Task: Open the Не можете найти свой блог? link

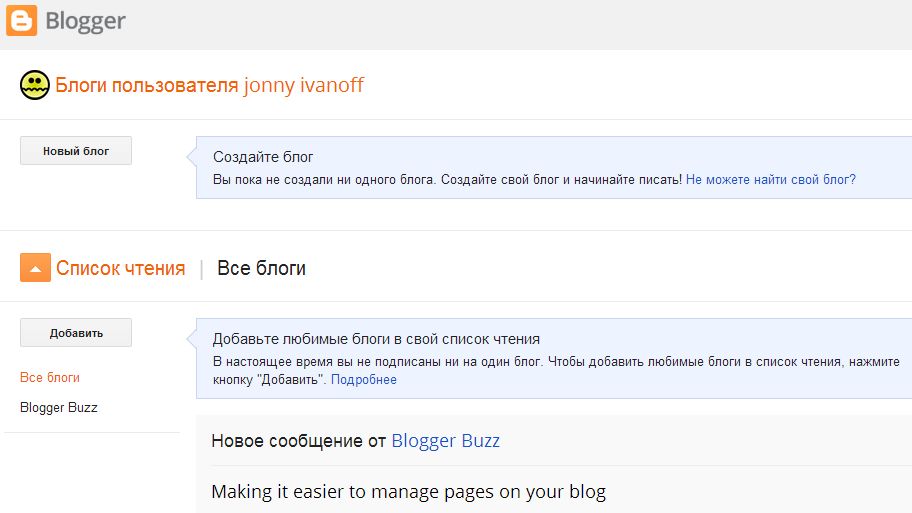Action: (770, 180)
